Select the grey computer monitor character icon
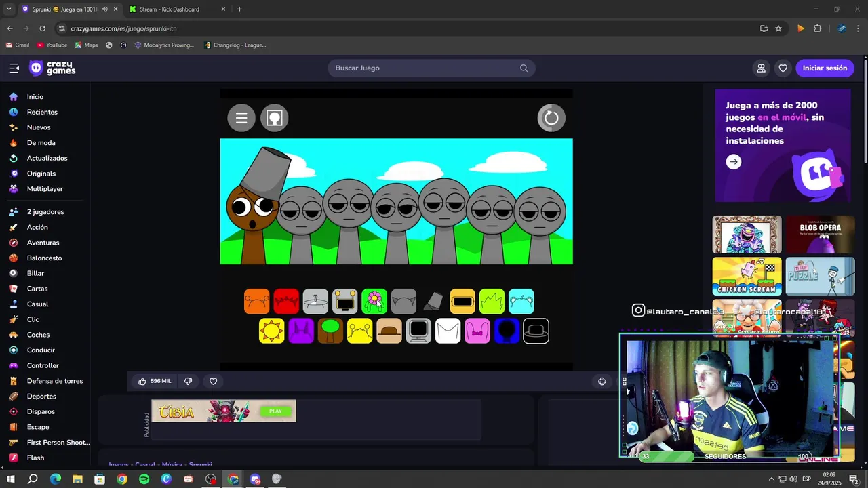Screen dimensions: 868x488 [x=418, y=331]
